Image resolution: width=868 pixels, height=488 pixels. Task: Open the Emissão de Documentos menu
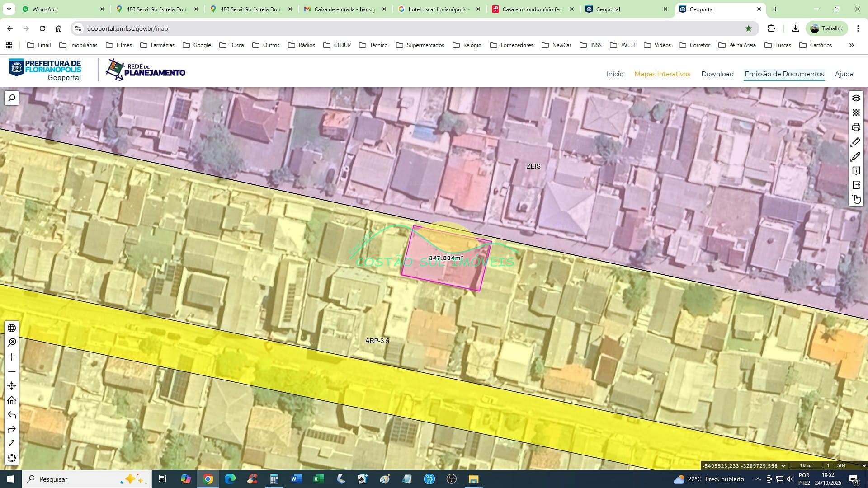784,74
